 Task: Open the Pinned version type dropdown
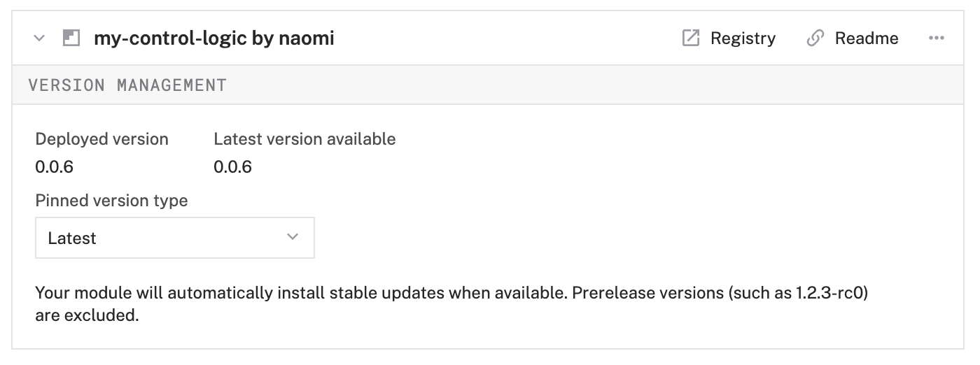[174, 238]
